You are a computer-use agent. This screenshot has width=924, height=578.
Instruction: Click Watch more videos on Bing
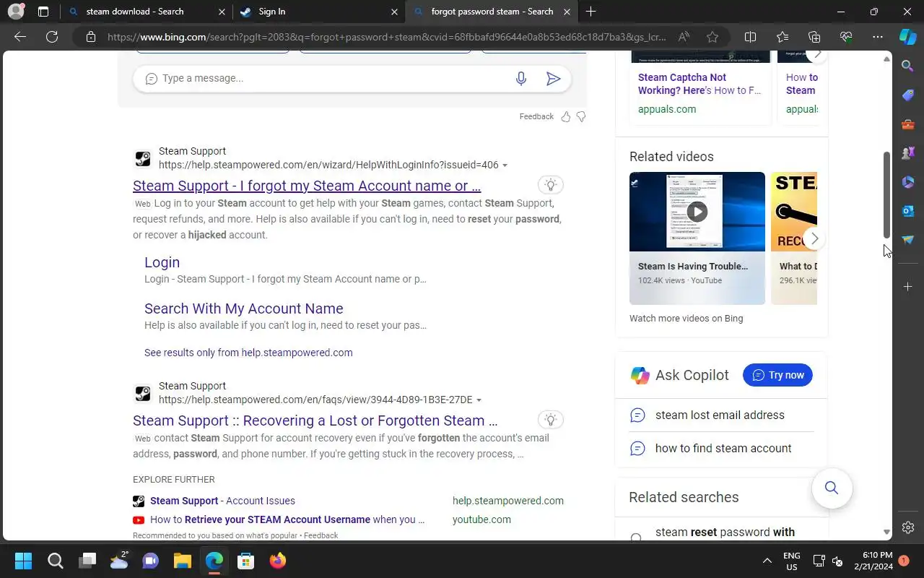tap(686, 318)
